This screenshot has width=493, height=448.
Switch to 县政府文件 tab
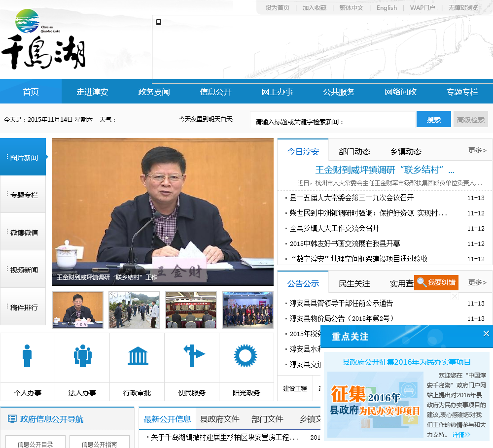[x=220, y=419]
